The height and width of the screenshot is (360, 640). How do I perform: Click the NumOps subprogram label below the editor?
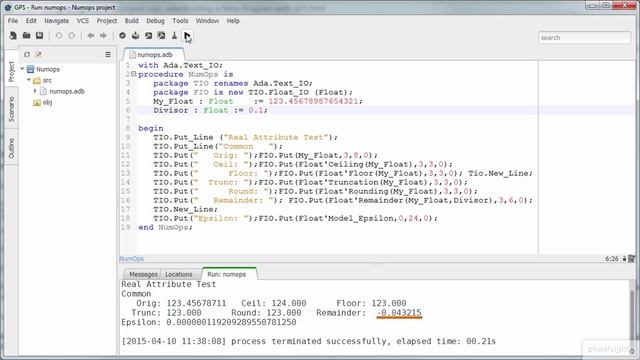click(131, 259)
